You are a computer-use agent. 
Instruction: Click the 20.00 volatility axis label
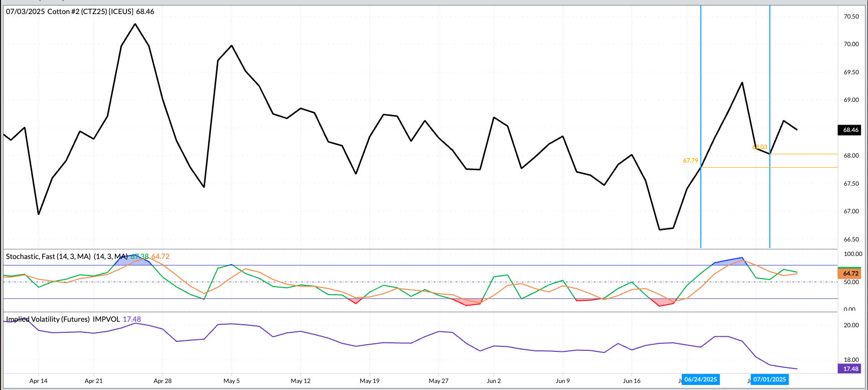coord(851,325)
